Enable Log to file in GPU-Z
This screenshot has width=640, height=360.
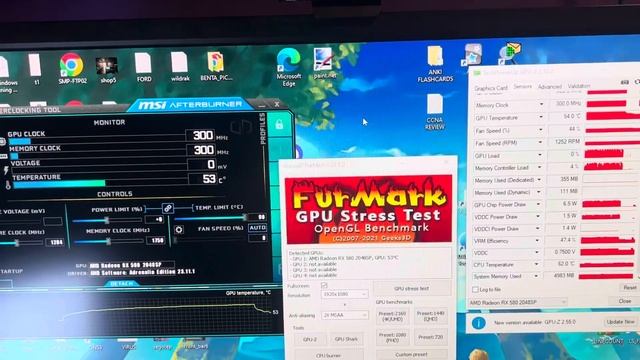pos(475,289)
